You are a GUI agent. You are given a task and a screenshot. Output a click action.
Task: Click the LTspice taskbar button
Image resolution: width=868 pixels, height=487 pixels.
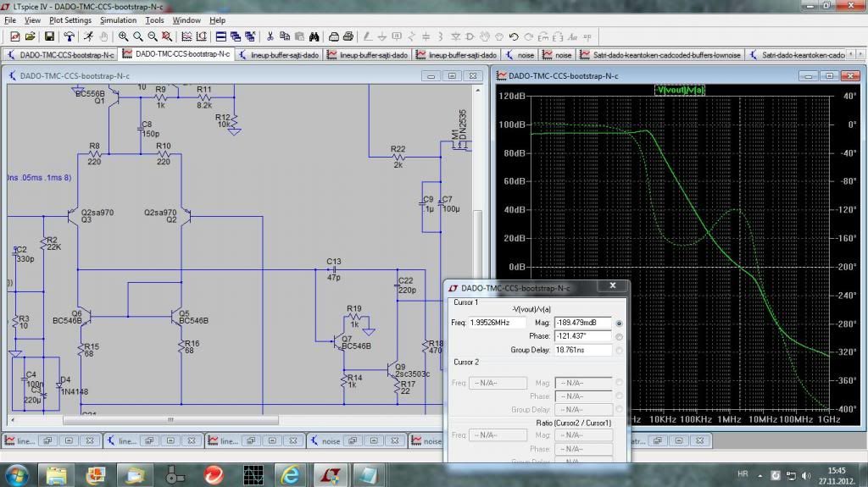[330, 475]
